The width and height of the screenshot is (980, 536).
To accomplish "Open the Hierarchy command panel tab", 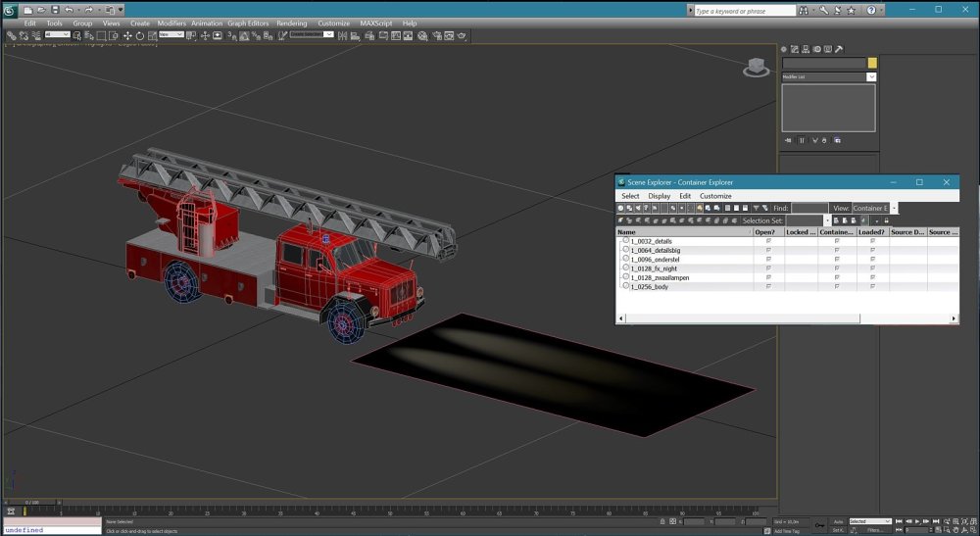I will (807, 49).
